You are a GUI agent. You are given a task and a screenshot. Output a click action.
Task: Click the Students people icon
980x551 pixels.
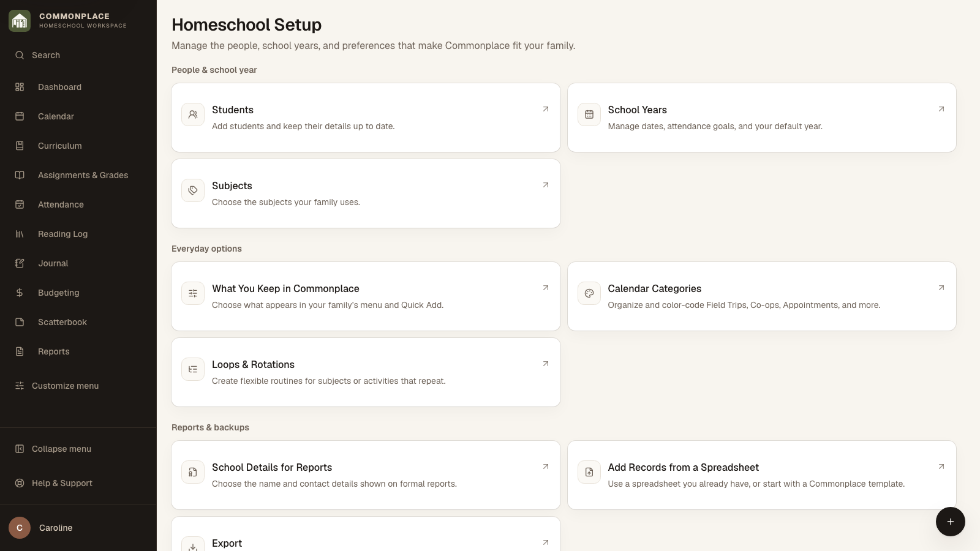pos(193,114)
